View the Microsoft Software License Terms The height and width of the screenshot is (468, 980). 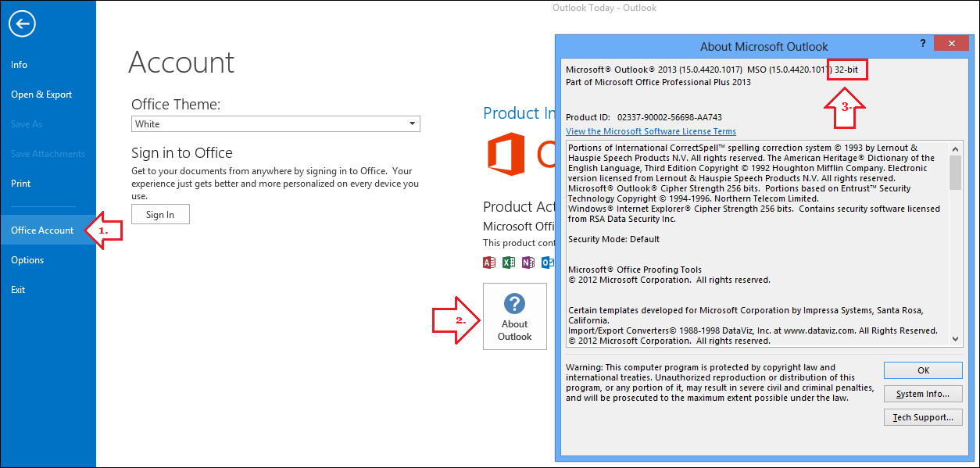point(651,131)
